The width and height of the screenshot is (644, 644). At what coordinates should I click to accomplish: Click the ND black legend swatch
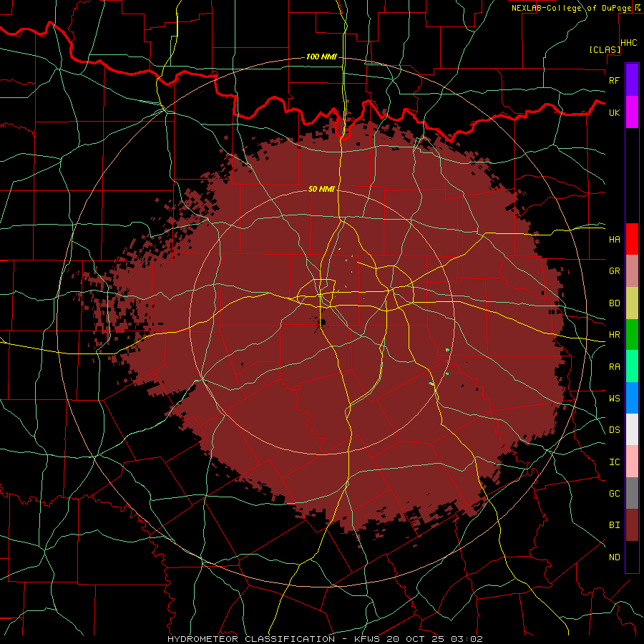(x=632, y=557)
